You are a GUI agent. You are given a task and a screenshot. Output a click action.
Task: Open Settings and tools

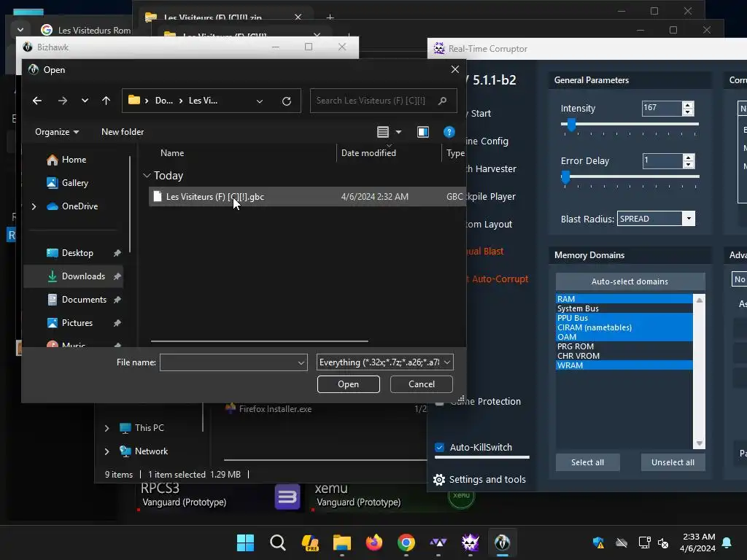point(480,480)
